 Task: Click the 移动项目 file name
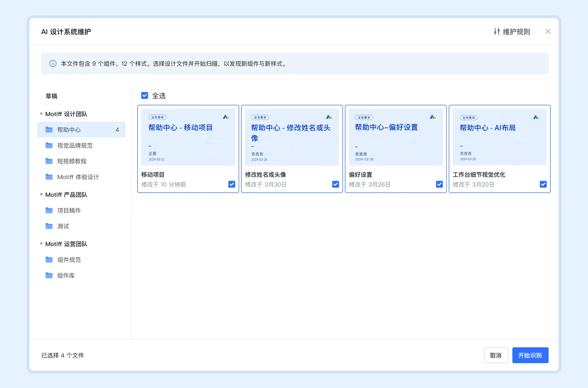click(153, 174)
